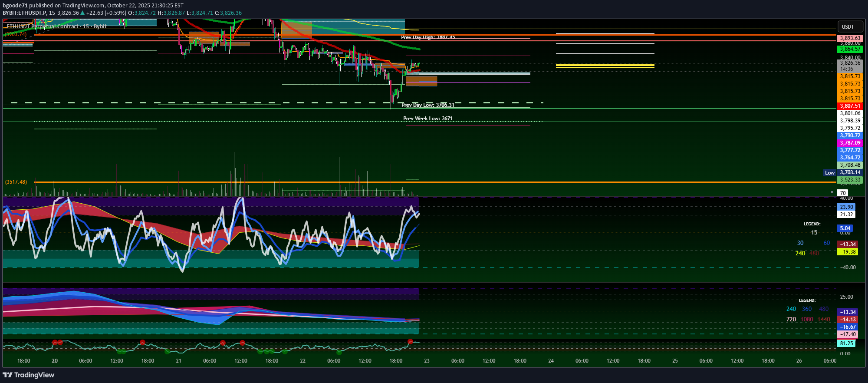This screenshot has width=868, height=383.
Task: Open the USDT currency selector
Action: coord(848,27)
